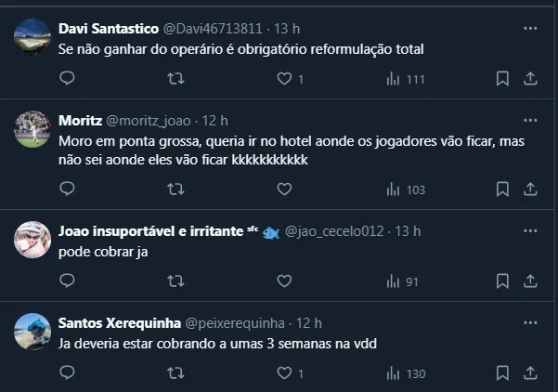Share Moritz's tweet

(x=530, y=189)
